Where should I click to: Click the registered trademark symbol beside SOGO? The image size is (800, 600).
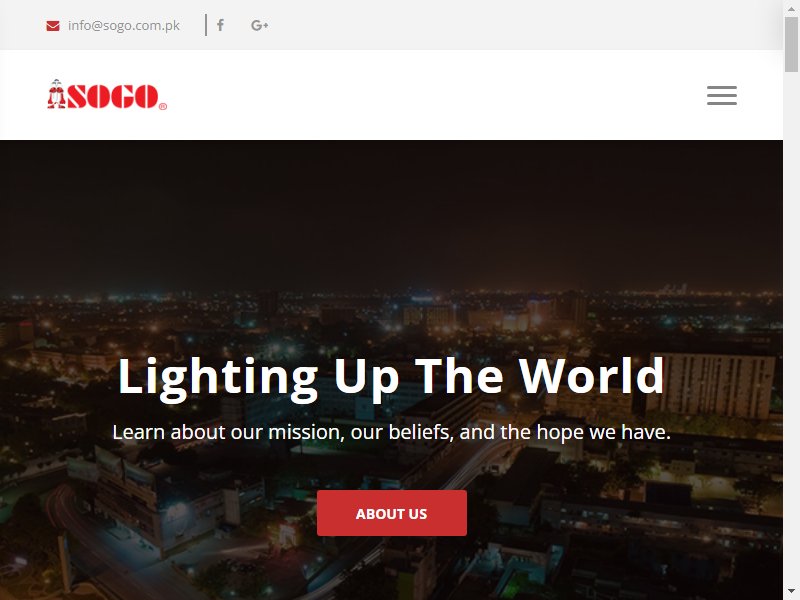point(163,106)
